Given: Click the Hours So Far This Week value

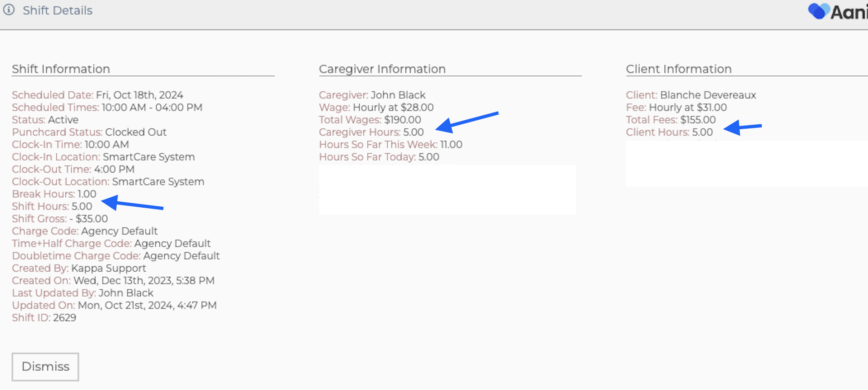Looking at the screenshot, I should (451, 144).
